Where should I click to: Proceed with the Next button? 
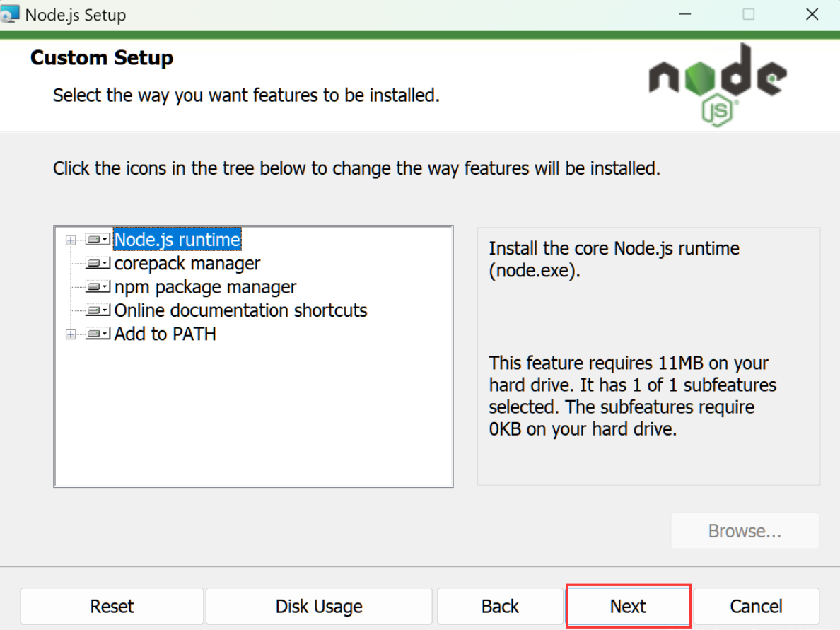point(629,606)
